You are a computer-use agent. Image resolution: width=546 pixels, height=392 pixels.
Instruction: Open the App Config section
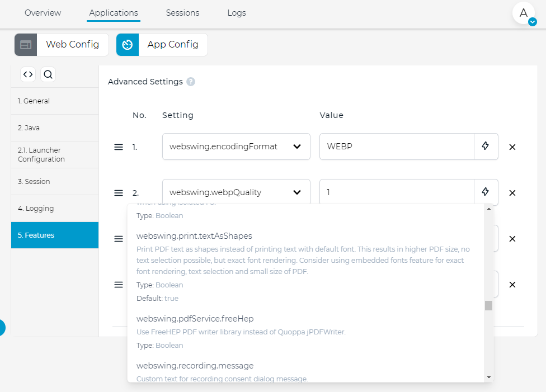(162, 45)
